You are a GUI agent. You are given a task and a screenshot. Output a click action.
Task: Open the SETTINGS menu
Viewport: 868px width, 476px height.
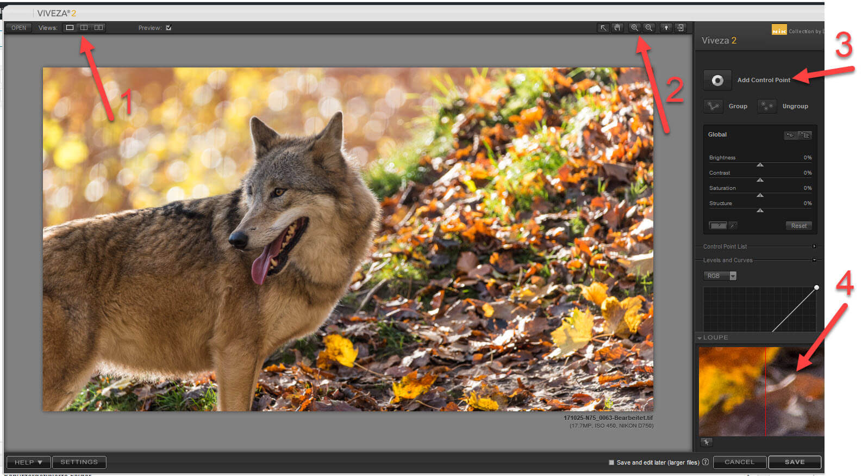(79, 462)
